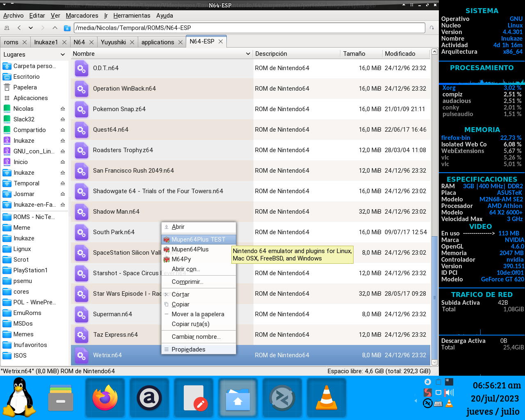Eject the Compartido volume
Screen dimensions: 525x420
tap(63, 130)
